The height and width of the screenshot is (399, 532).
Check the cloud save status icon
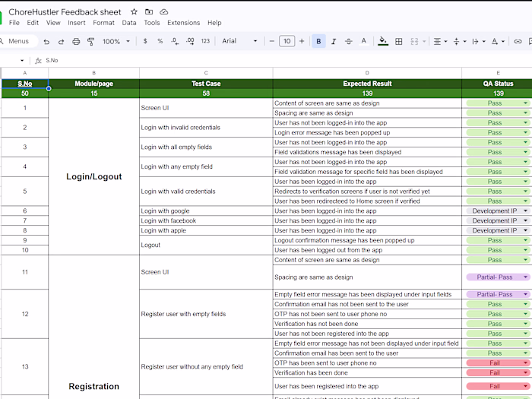[164, 12]
